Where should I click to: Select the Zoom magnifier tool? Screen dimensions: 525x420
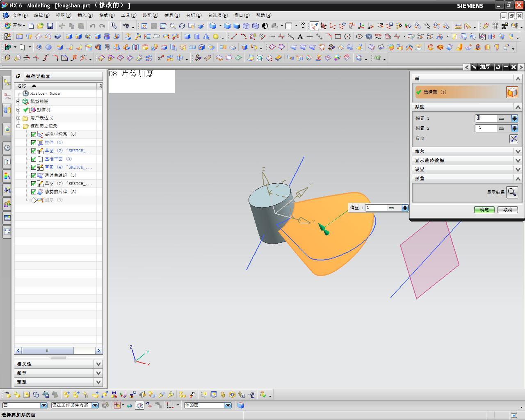[x=173, y=26]
